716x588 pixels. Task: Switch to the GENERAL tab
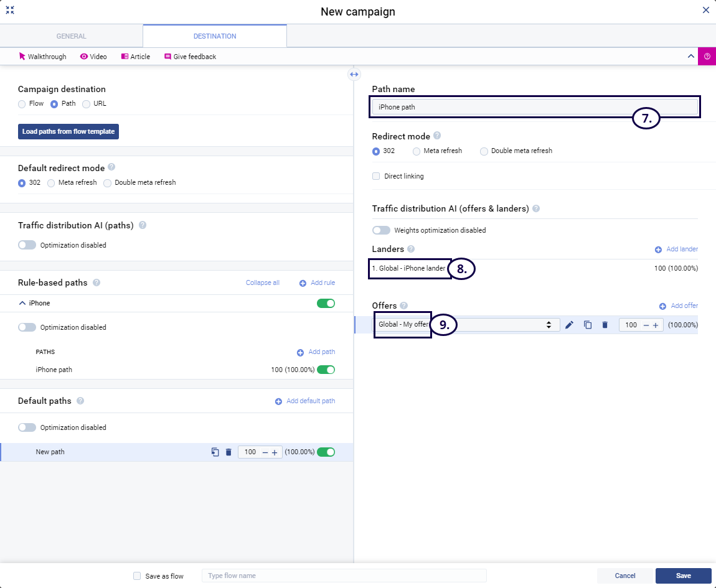[x=72, y=36]
